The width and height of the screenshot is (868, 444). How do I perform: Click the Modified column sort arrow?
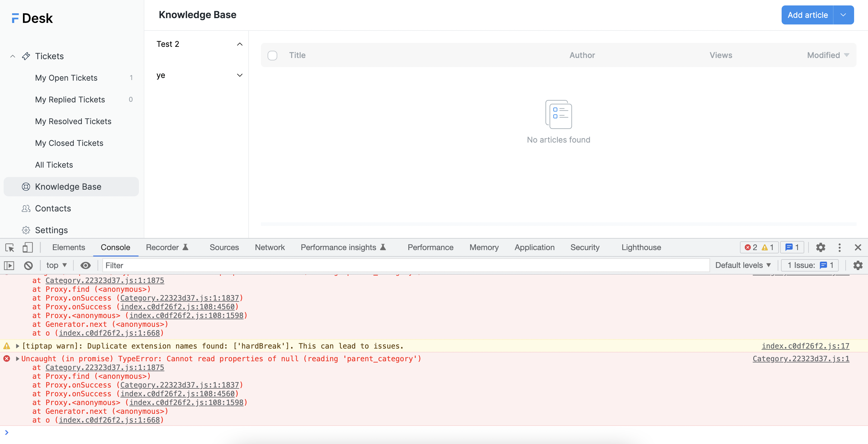point(847,55)
